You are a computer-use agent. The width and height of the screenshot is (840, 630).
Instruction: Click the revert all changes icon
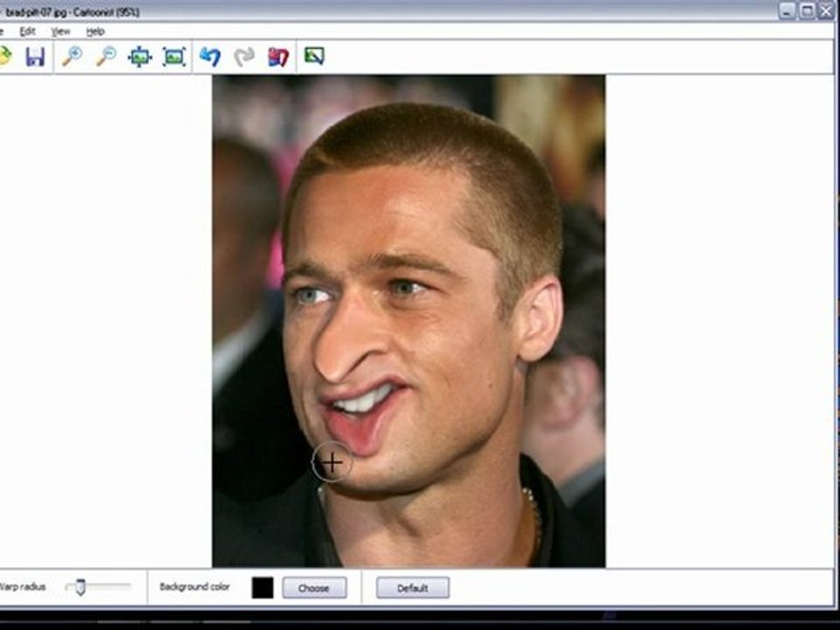tap(278, 56)
